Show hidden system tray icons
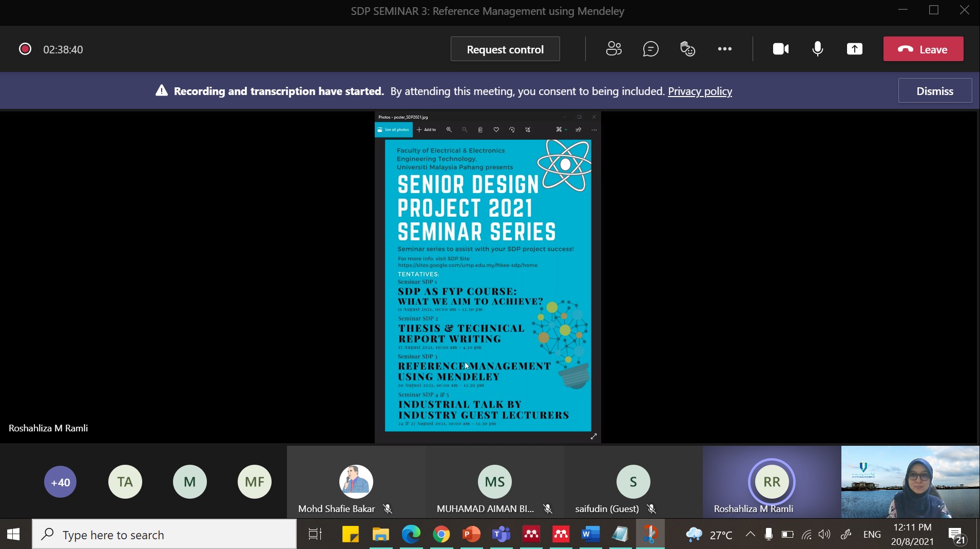This screenshot has width=980, height=549. (x=750, y=534)
